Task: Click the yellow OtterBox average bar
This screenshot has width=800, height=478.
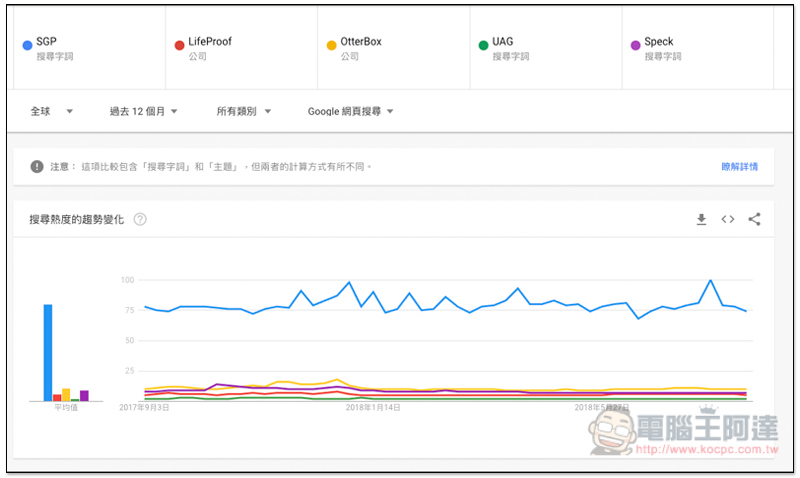Action: point(66,395)
